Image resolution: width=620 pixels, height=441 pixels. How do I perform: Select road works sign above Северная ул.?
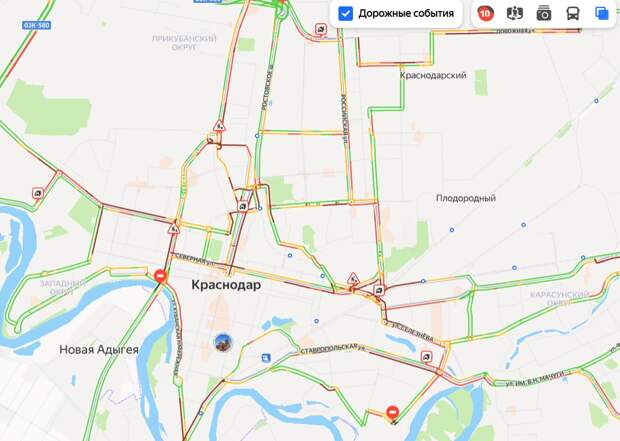pos(174,228)
